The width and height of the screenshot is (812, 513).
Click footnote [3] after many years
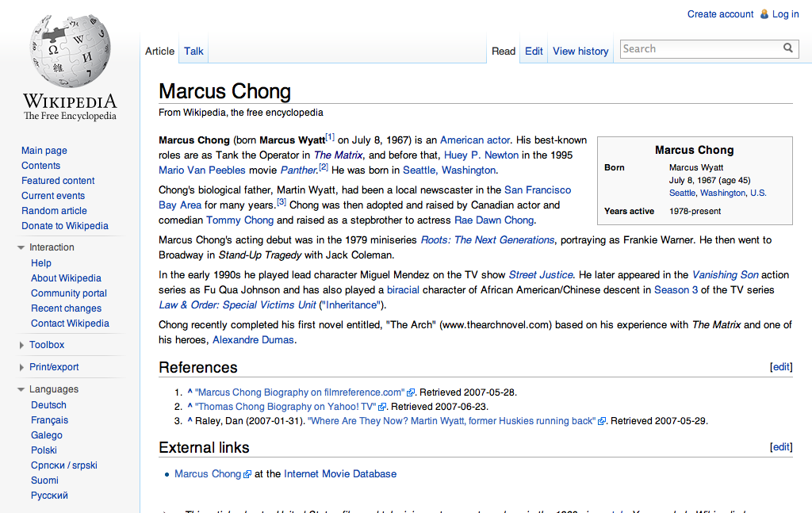282,202
